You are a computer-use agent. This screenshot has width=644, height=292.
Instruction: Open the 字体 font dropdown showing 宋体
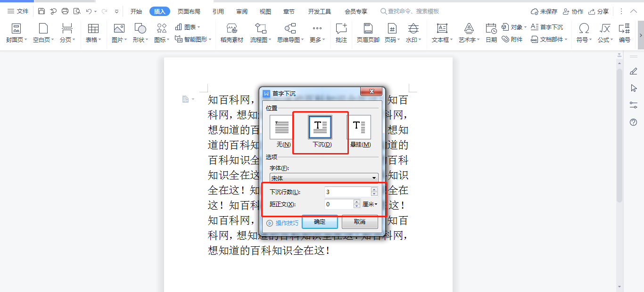324,178
